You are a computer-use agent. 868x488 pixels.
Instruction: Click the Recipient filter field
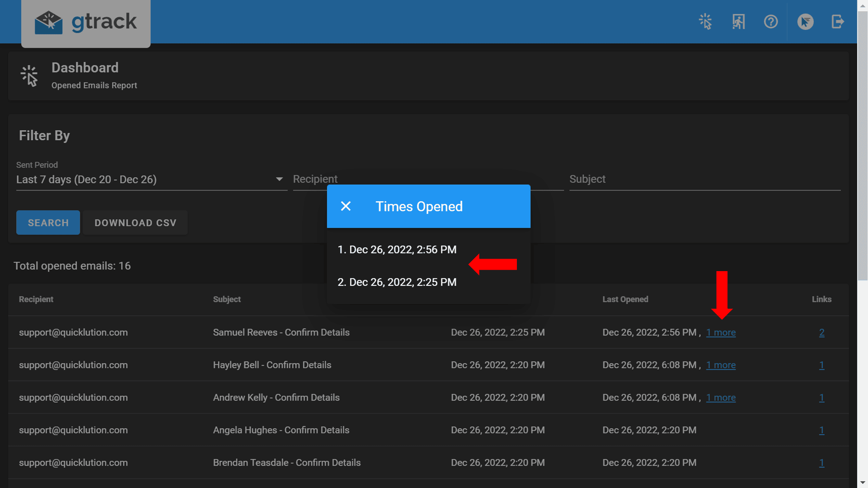coord(315,179)
